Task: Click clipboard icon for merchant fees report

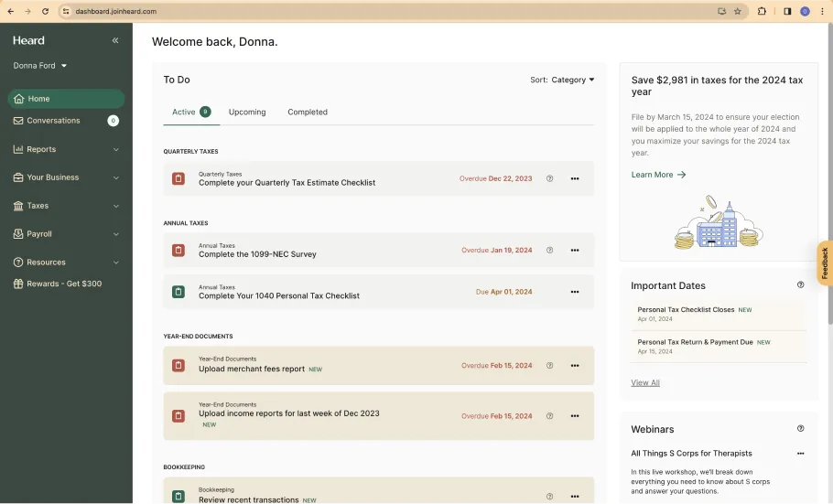Action: [178, 365]
